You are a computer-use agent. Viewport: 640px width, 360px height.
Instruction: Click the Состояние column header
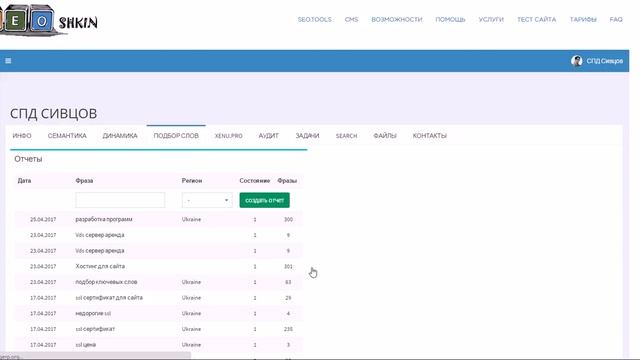[255, 180]
